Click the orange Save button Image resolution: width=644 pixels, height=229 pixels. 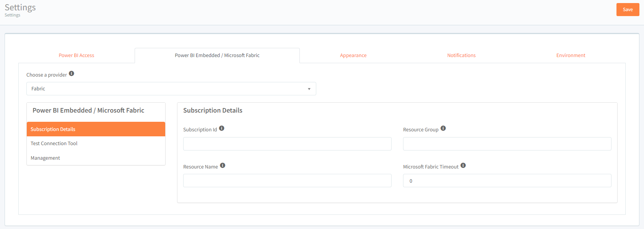[x=628, y=10]
